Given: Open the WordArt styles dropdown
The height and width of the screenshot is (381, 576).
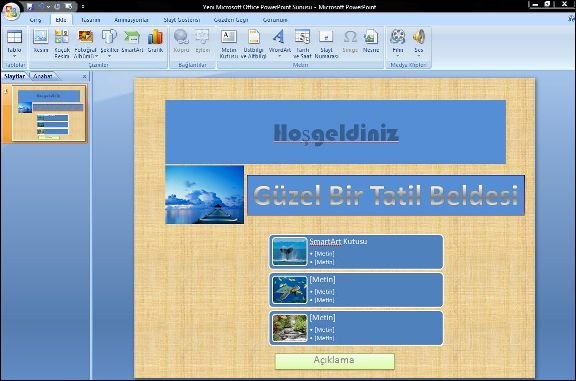Looking at the screenshot, I should (x=280, y=44).
